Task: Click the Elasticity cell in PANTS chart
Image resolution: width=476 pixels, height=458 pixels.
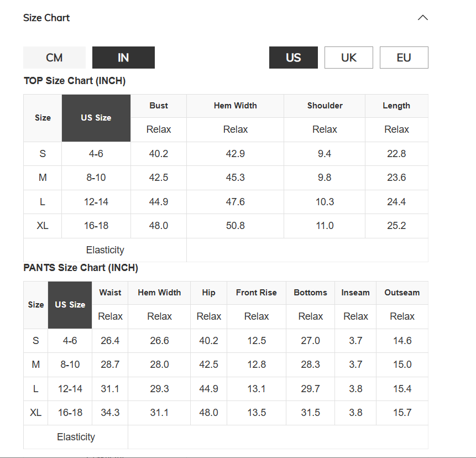Action: 76,437
